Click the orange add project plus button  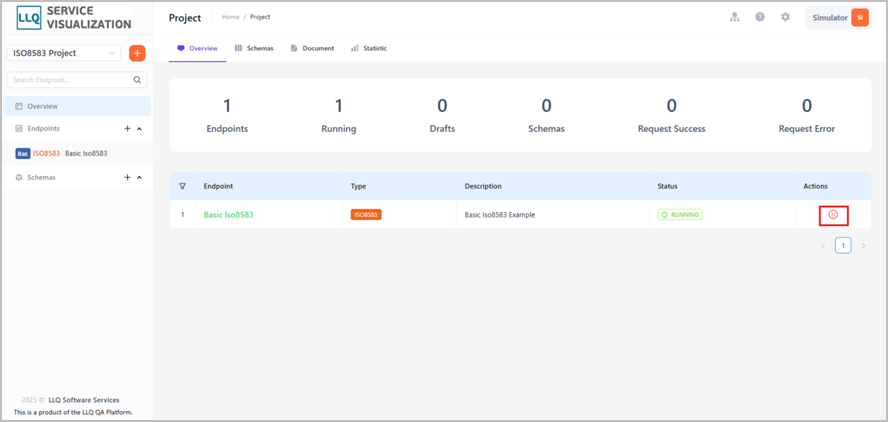point(137,53)
